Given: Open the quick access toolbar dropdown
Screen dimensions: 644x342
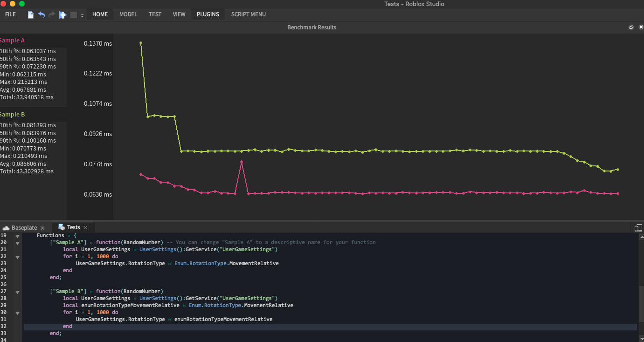Looking at the screenshot, I should pyautogui.click(x=82, y=16).
